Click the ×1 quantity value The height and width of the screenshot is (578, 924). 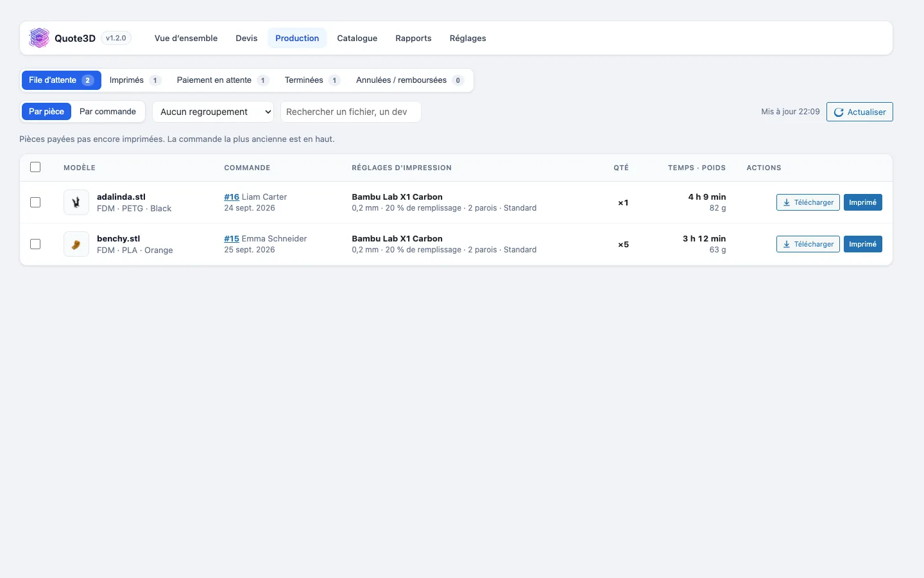click(x=623, y=203)
